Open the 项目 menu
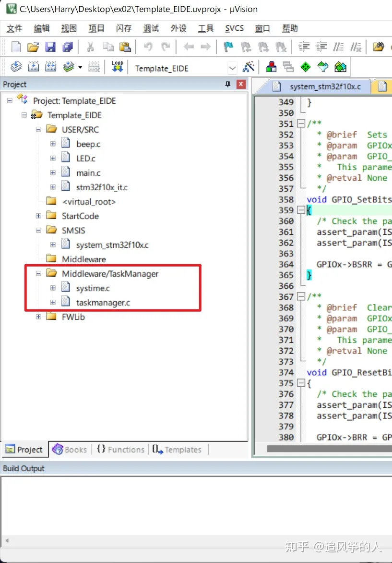The height and width of the screenshot is (563, 392). [x=96, y=28]
